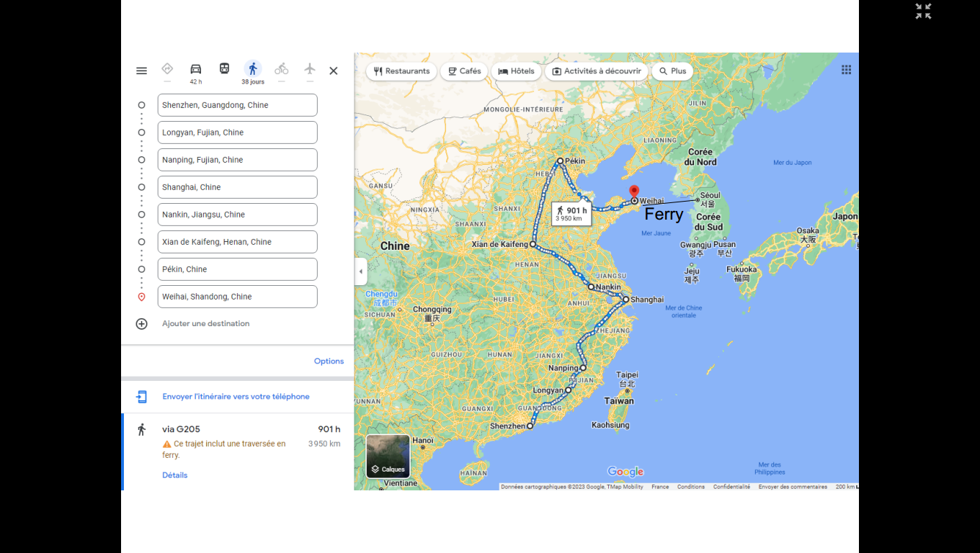Click the plus icon to add destination
The width and height of the screenshot is (980, 553).
pyautogui.click(x=141, y=324)
